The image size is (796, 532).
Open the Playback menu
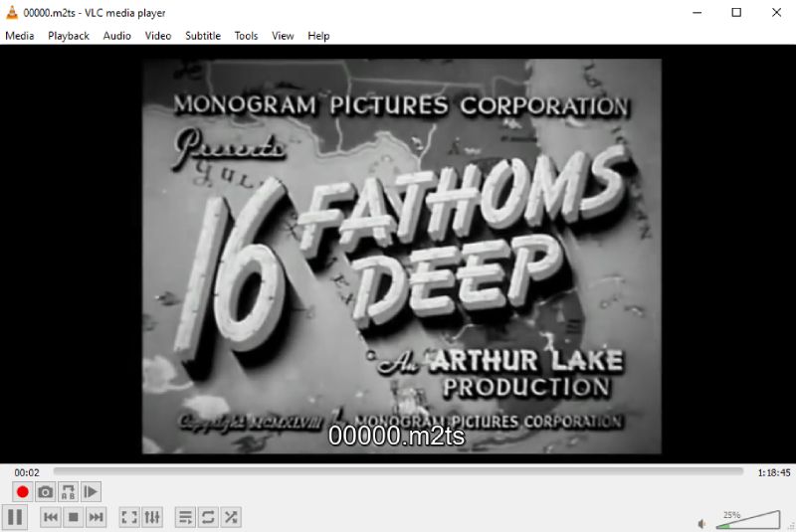click(69, 36)
